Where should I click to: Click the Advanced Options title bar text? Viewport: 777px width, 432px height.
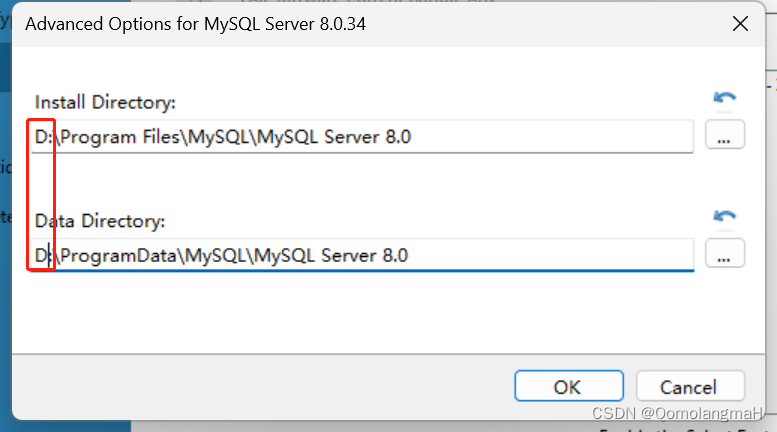195,24
